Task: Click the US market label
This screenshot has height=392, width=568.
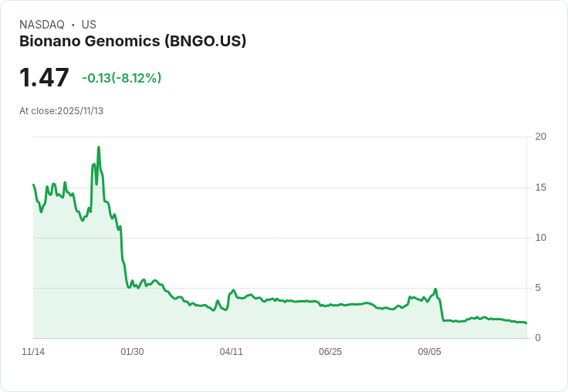Action: point(89,25)
